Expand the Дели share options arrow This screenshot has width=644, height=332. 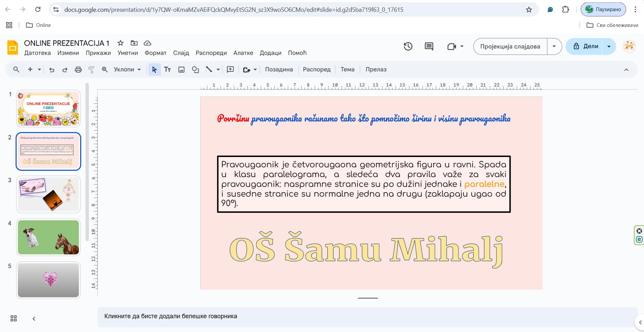(x=609, y=46)
